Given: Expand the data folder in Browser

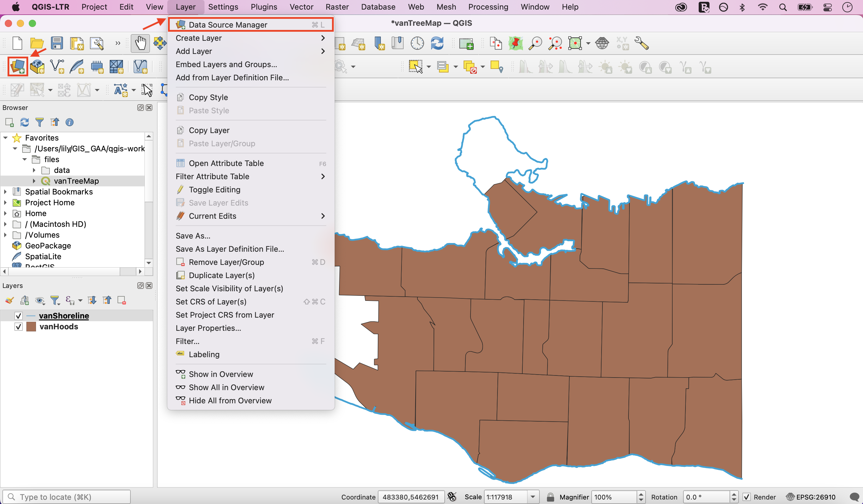Looking at the screenshot, I should pyautogui.click(x=34, y=170).
